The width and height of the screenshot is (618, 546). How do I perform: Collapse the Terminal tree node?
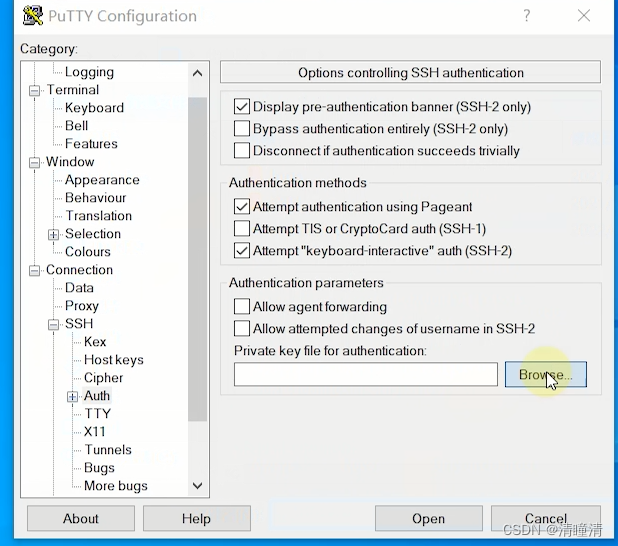[35, 91]
